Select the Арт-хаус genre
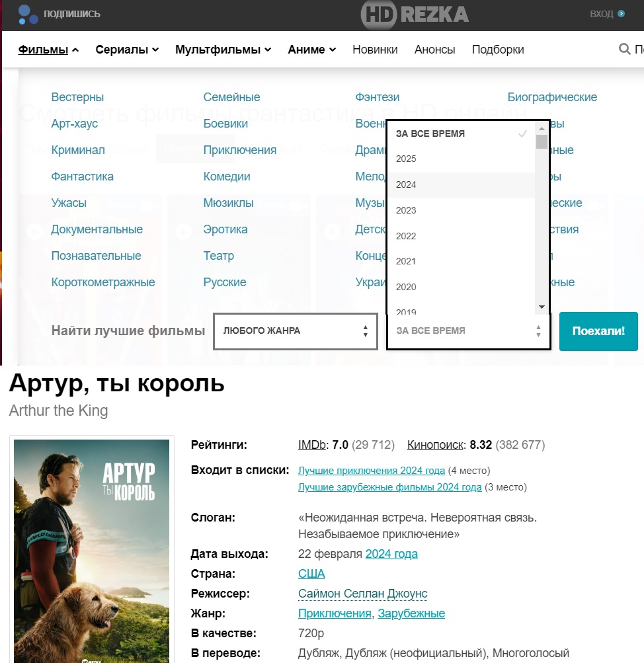 [75, 124]
